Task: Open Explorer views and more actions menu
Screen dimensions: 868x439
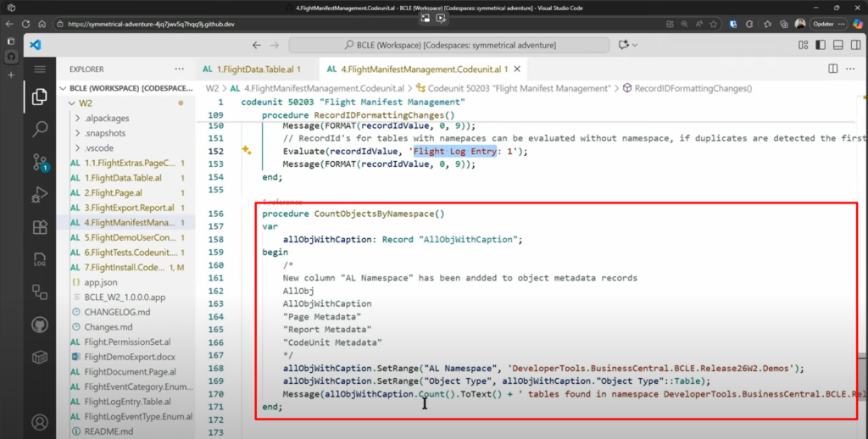Action: pos(179,69)
